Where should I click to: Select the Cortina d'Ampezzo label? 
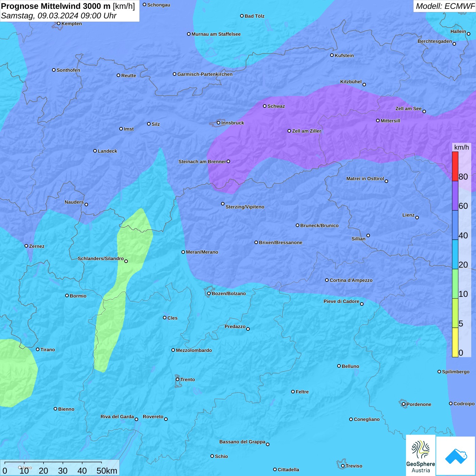click(351, 280)
